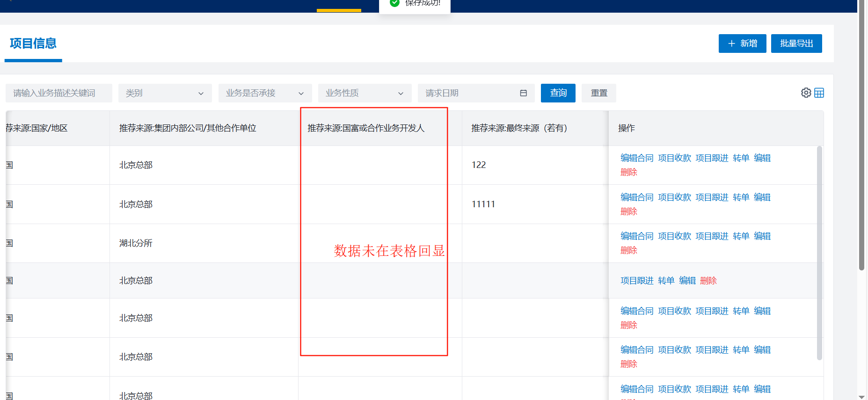The width and height of the screenshot is (868, 400).
Task: Click 编辑 in the row with 122
Action: (762, 158)
